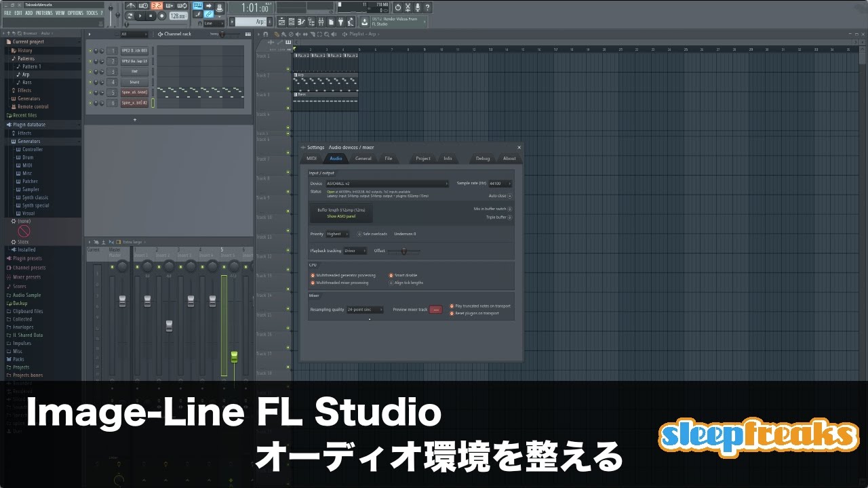Switch to the Project settings tab
The image size is (868, 488).
click(423, 159)
